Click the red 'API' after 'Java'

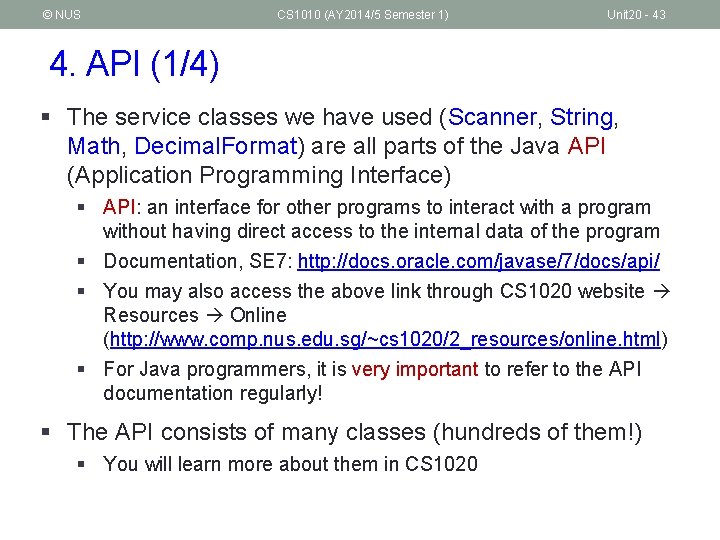(x=586, y=146)
